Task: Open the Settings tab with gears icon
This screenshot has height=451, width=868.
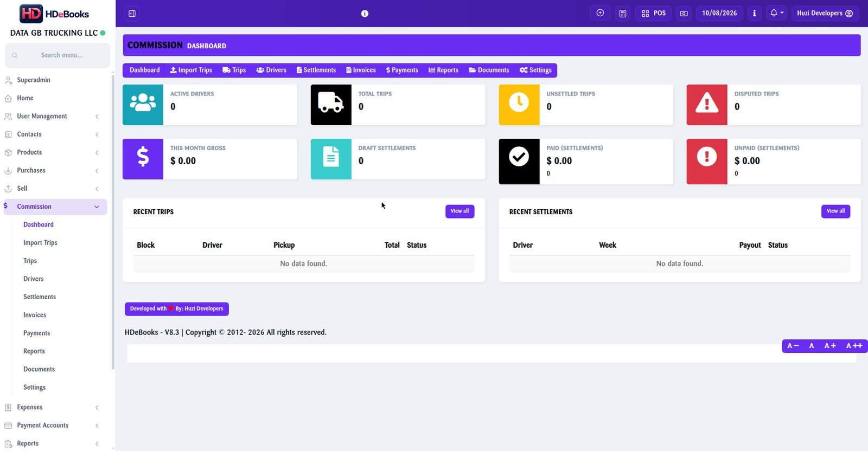Action: [x=535, y=70]
